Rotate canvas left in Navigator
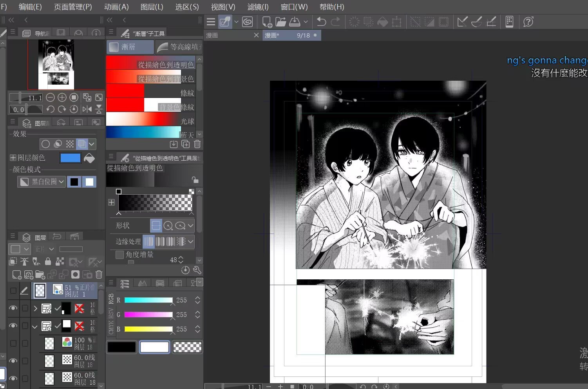 pyautogui.click(x=50, y=109)
